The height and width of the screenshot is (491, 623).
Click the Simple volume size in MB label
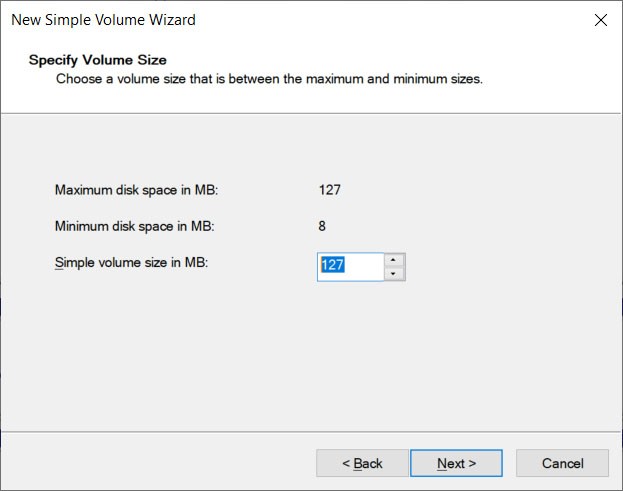pyautogui.click(x=130, y=263)
